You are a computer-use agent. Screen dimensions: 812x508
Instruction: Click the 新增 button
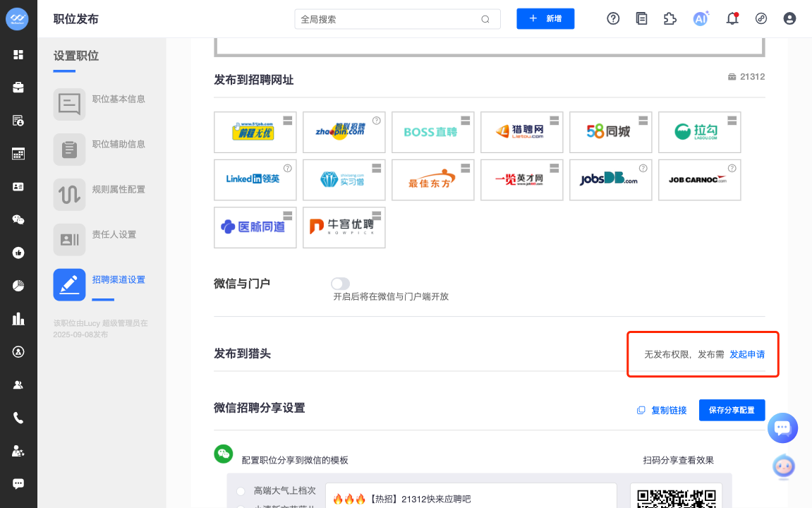pyautogui.click(x=545, y=18)
